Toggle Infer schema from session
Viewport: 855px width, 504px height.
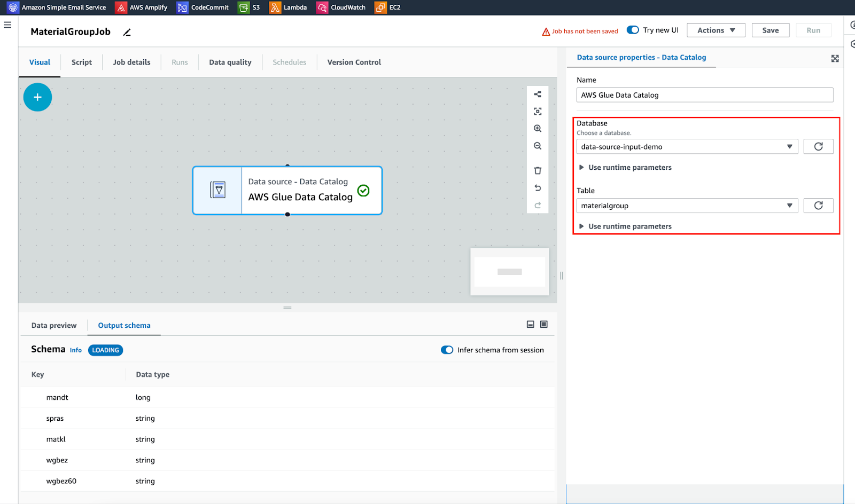point(447,350)
